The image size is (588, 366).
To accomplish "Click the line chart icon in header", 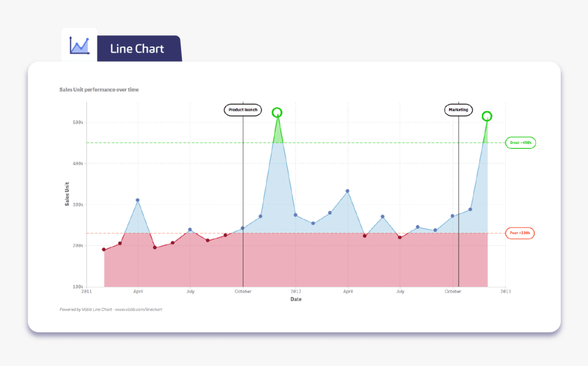I will [79, 45].
